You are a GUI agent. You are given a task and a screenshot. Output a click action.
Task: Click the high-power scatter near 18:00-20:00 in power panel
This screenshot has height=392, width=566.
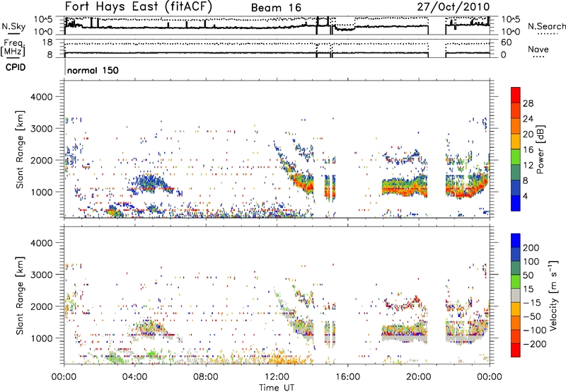click(x=405, y=187)
